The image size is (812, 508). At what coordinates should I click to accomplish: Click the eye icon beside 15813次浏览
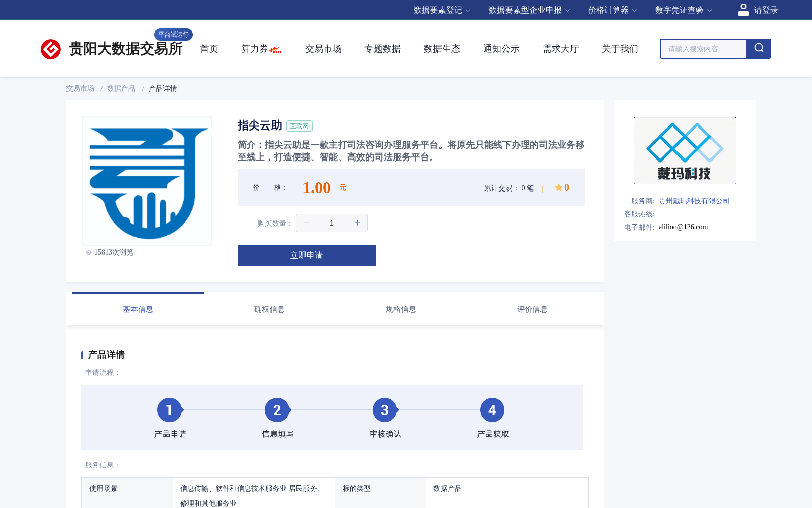pos(89,252)
